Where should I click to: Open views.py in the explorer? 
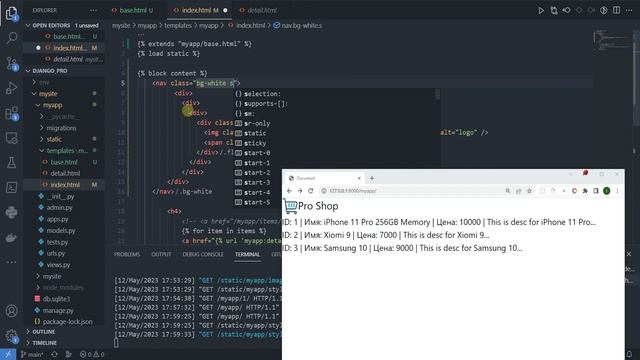(x=58, y=265)
